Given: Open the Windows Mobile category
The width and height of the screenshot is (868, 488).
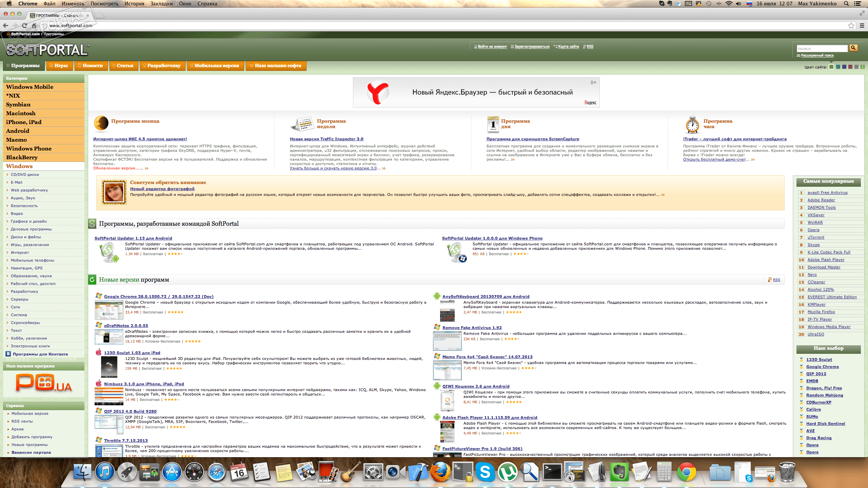Looking at the screenshot, I should pyautogui.click(x=44, y=87).
